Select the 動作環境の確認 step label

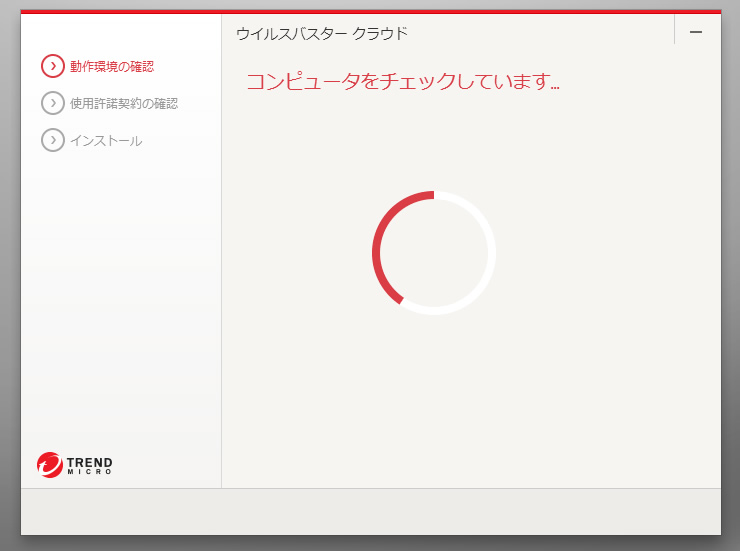point(112,67)
